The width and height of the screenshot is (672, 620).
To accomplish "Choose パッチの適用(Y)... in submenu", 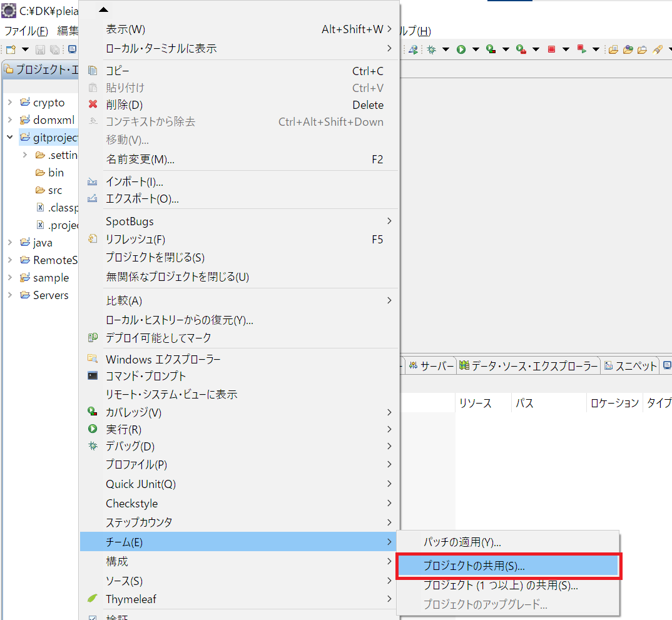I will click(x=508, y=542).
